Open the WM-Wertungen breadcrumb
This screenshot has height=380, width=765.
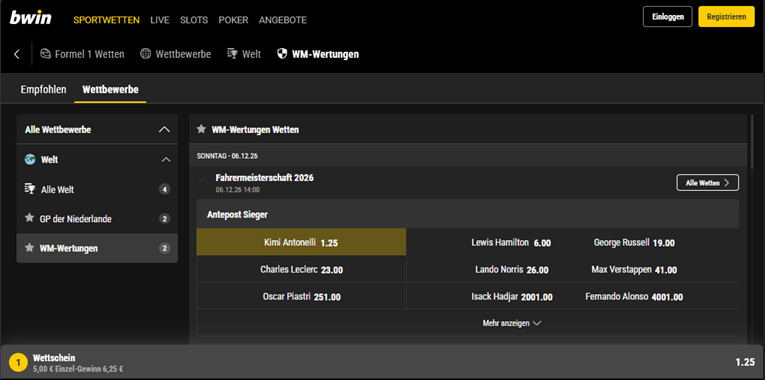(318, 54)
